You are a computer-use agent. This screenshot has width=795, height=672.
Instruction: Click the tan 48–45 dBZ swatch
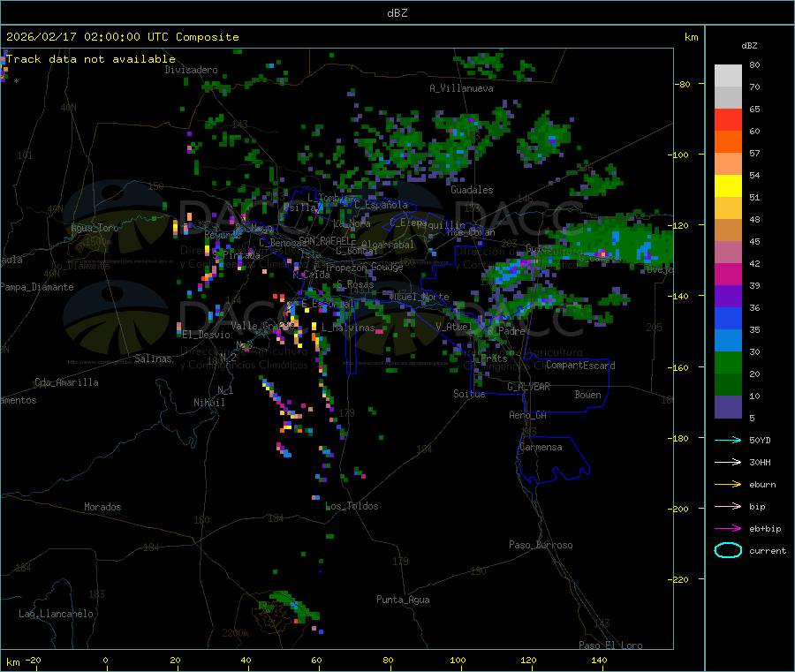(728, 230)
